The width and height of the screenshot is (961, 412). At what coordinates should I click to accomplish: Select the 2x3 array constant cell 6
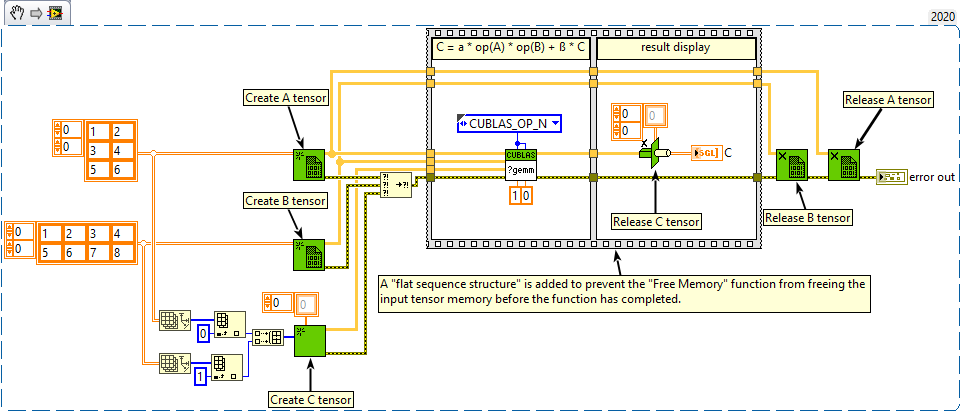[119, 169]
